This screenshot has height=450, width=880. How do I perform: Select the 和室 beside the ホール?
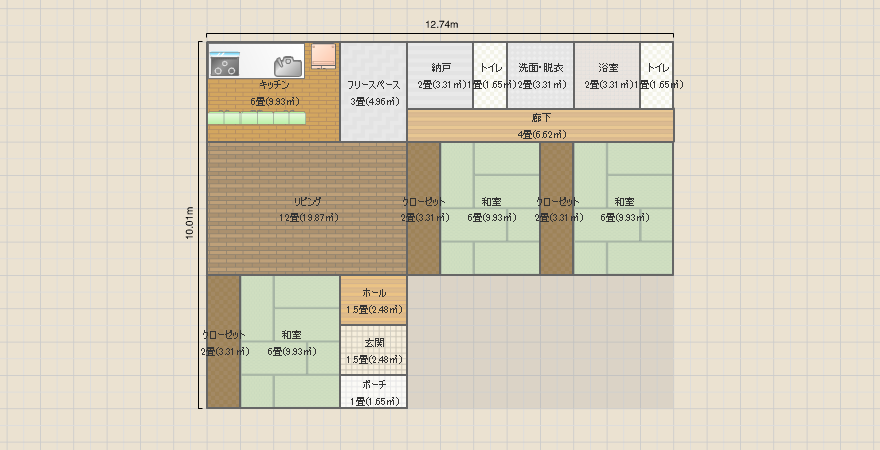[x=290, y=341]
